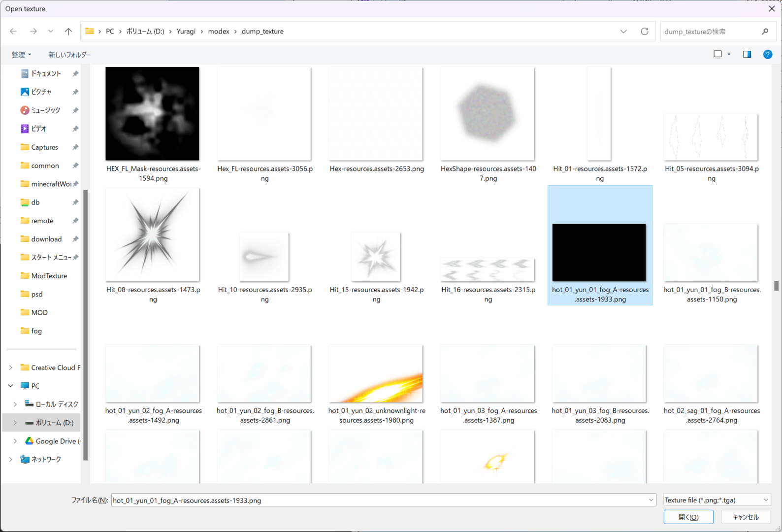Click the 開く(O) open button
Viewport: 782px width, 532px height.
pyautogui.click(x=688, y=517)
